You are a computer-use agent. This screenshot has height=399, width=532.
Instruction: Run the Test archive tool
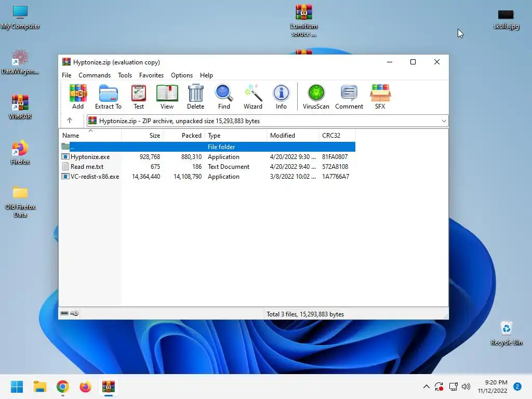tap(138, 97)
